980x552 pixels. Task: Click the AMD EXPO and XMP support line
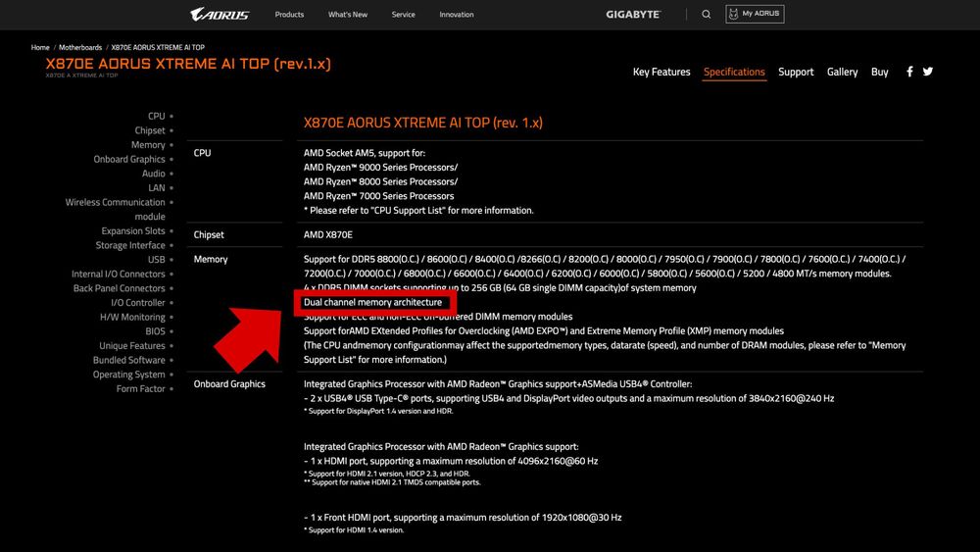click(x=544, y=331)
